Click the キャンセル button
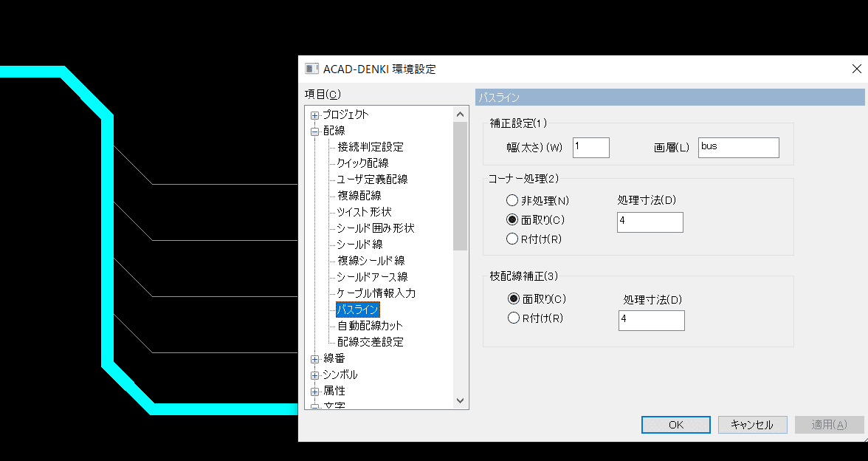The width and height of the screenshot is (868, 461). tap(752, 425)
